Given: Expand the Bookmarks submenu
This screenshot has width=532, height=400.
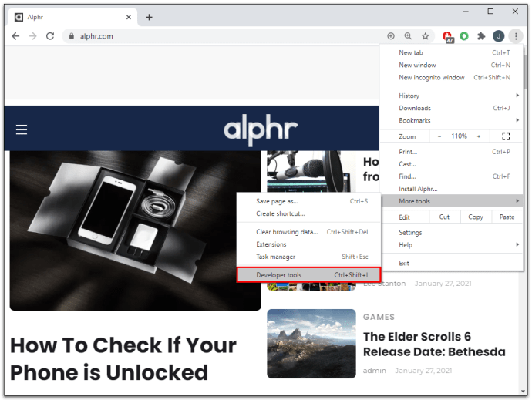Looking at the screenshot, I should [452, 120].
